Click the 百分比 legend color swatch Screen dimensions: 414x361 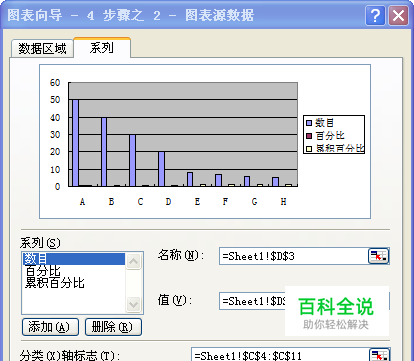coord(309,136)
